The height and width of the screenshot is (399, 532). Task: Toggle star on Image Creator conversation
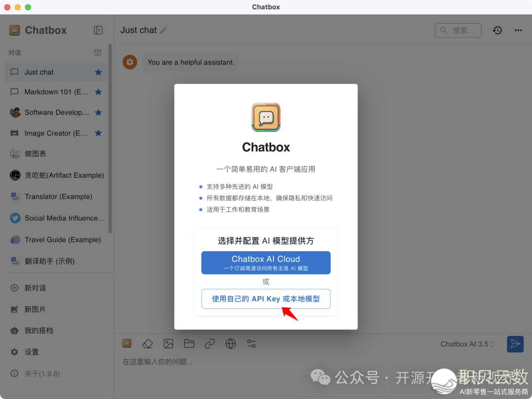99,133
